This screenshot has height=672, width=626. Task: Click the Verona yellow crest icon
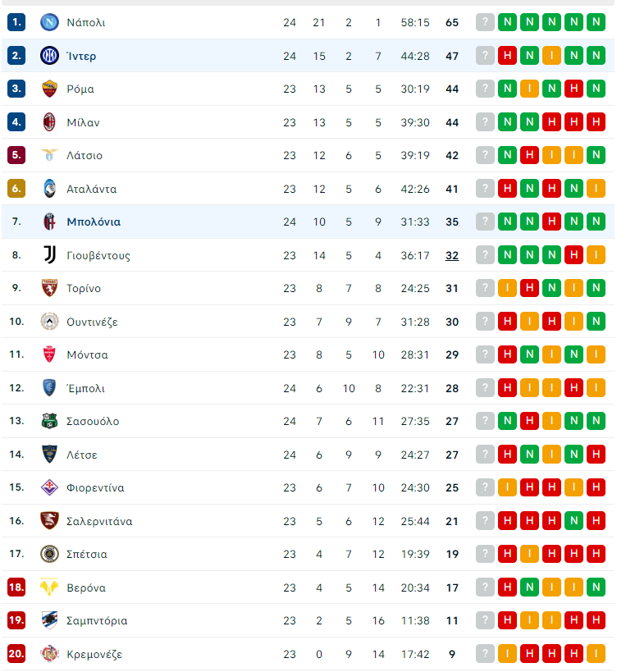click(x=49, y=587)
